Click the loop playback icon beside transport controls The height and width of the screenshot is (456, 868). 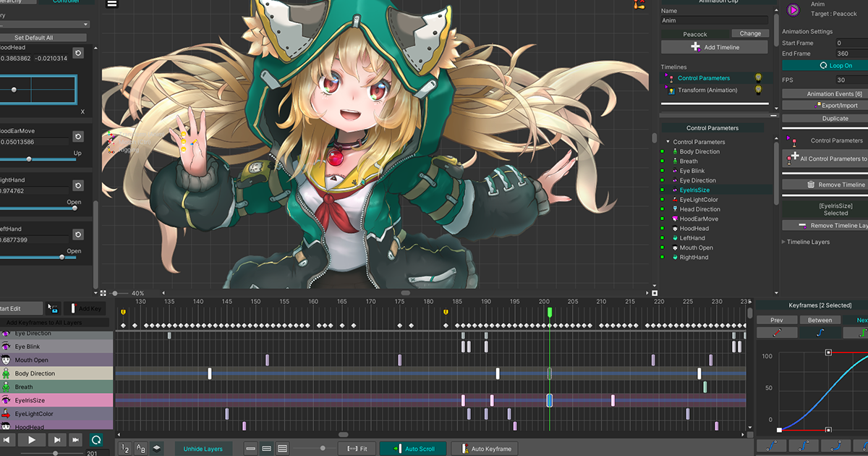coord(95,439)
